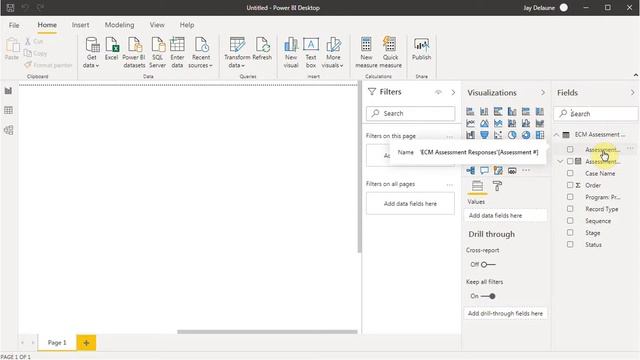
Task: Check the Order field
Action: (570, 185)
